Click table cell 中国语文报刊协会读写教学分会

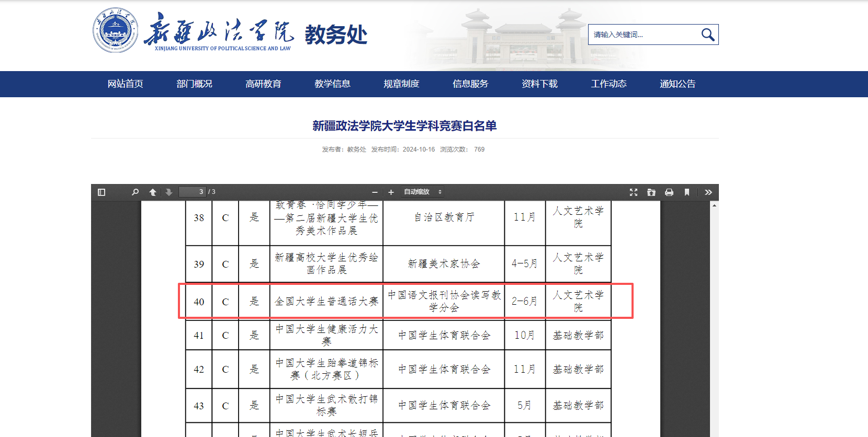coord(444,302)
